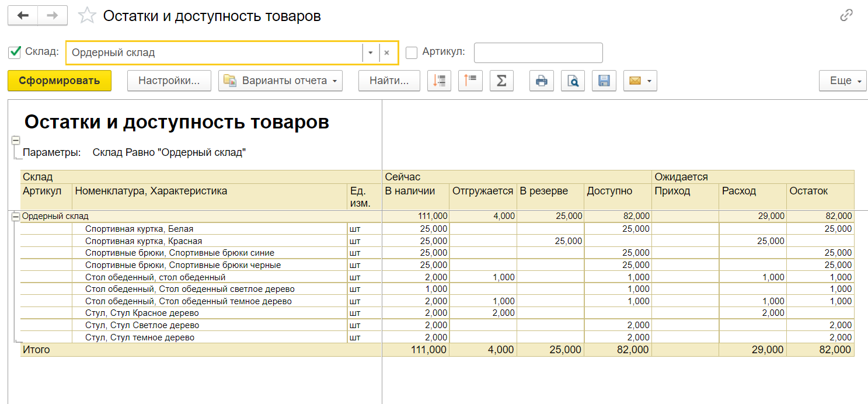Open the Склад field dropdown arrow
The image size is (868, 404).
tap(370, 53)
